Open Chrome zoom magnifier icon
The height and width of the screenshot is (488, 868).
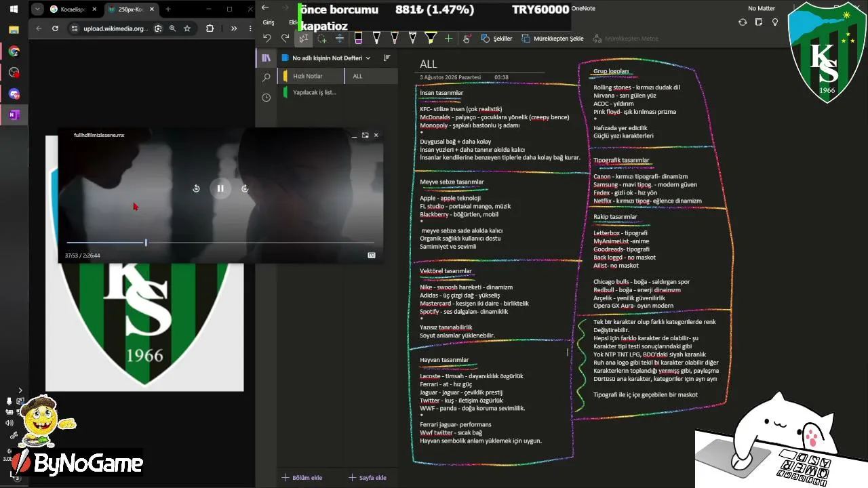pos(172,28)
